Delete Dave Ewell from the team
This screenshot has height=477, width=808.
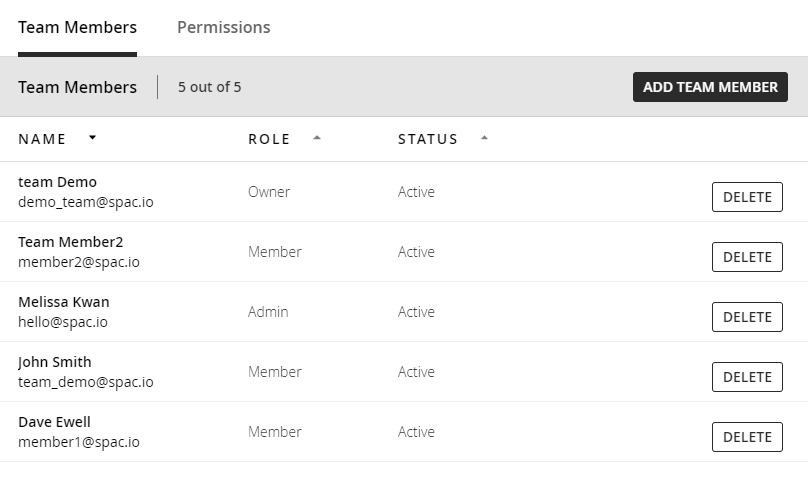coord(747,437)
